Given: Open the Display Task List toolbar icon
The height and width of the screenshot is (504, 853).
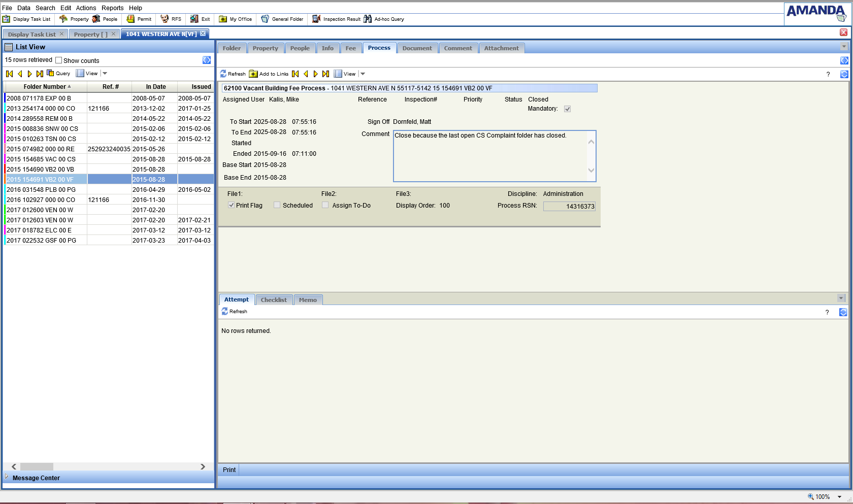Looking at the screenshot, I should 7,19.
